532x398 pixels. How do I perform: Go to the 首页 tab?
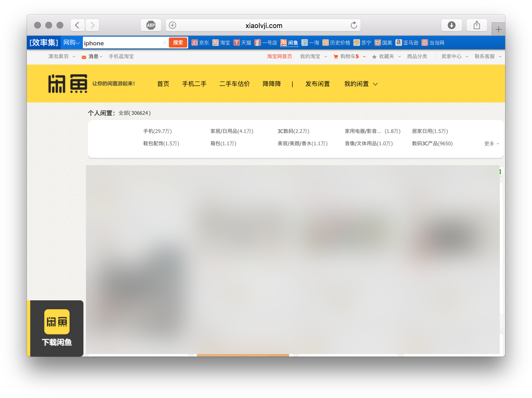pos(163,84)
